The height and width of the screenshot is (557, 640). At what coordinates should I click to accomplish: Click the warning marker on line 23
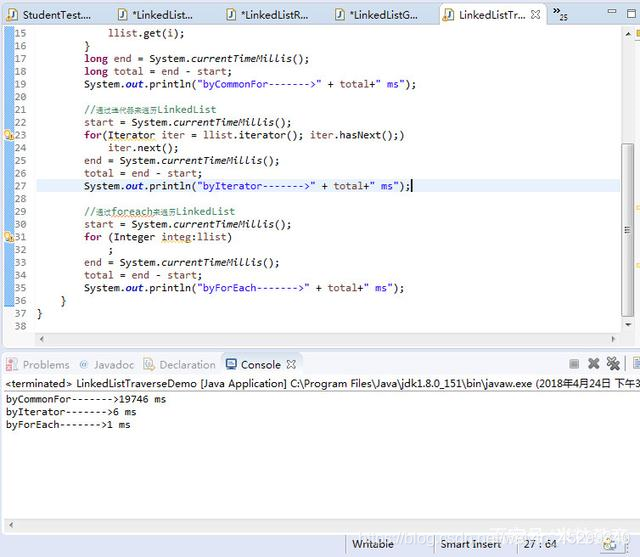[9, 135]
